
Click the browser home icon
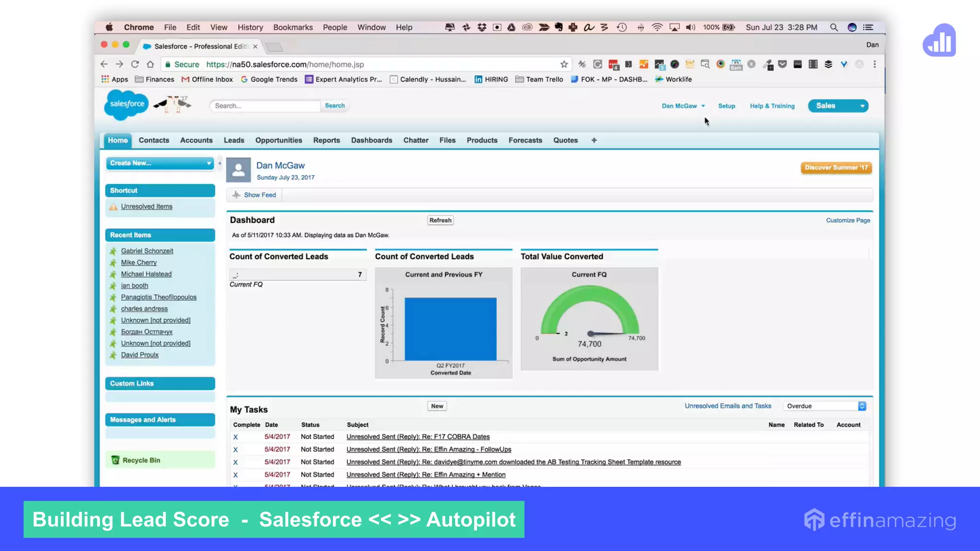(x=150, y=64)
